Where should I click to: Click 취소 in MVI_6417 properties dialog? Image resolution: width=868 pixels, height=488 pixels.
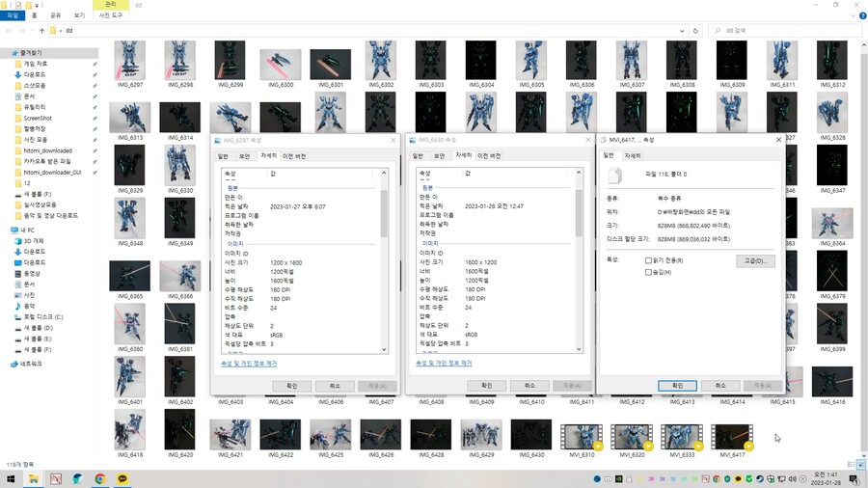point(719,386)
